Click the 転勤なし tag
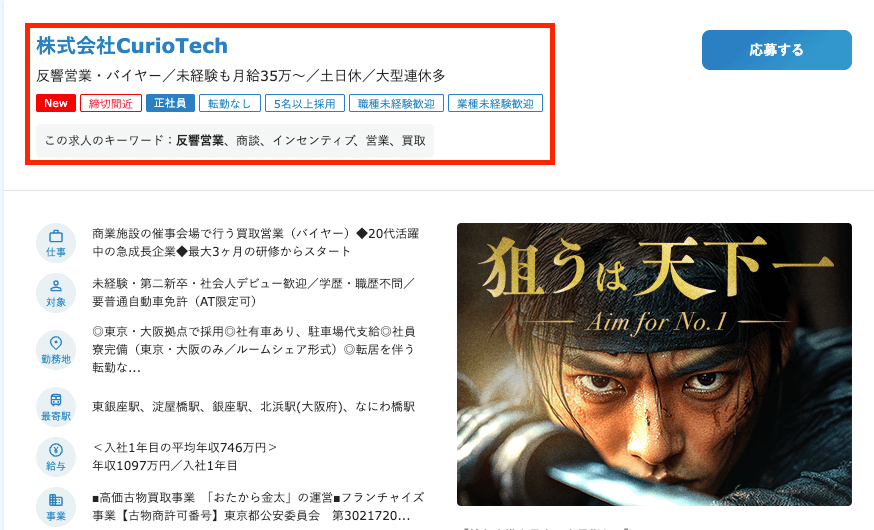 230,103
